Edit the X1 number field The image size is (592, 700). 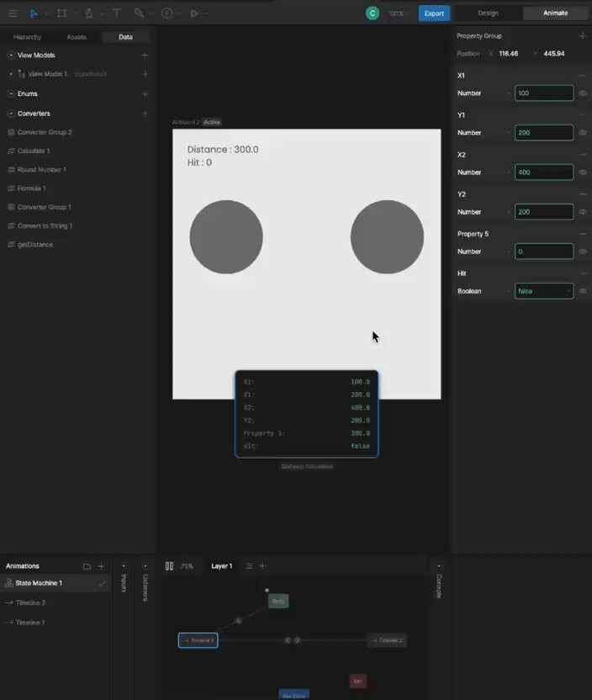tap(544, 93)
